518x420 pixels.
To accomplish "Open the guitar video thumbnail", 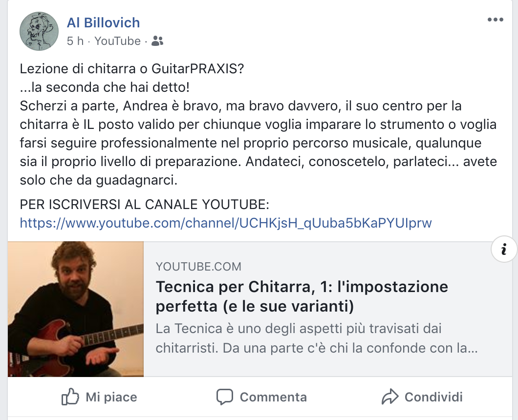I will (x=76, y=309).
